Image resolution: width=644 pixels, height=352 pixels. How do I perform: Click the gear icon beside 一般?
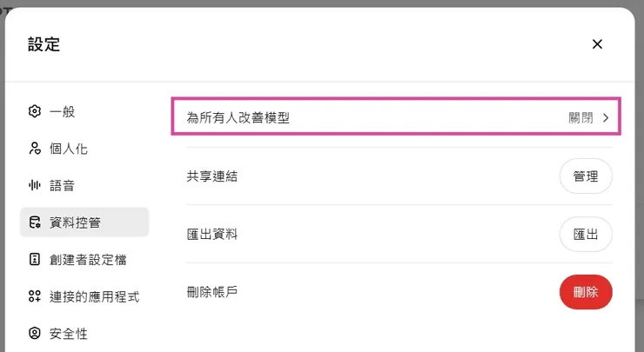click(x=35, y=111)
